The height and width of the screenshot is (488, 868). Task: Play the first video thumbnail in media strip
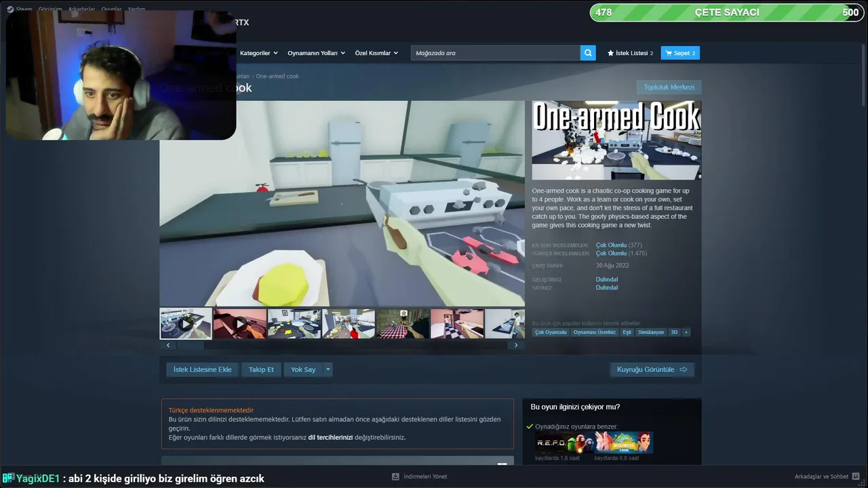tap(186, 323)
